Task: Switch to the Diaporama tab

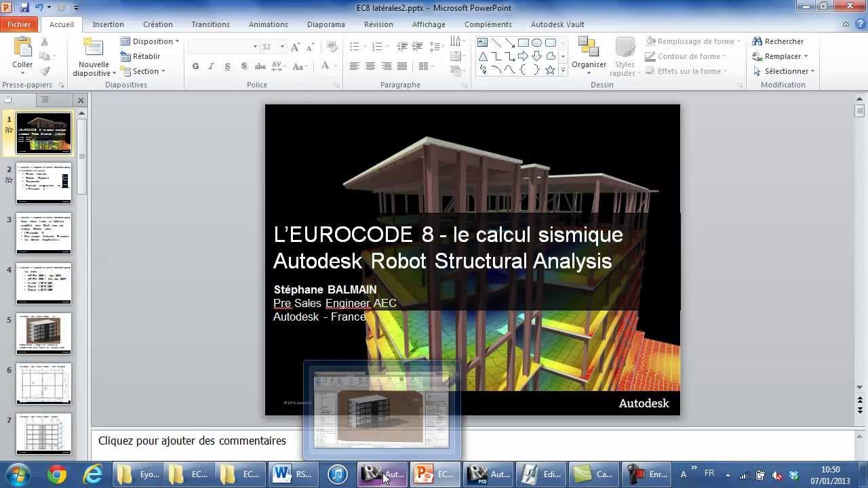Action: pyautogui.click(x=326, y=24)
